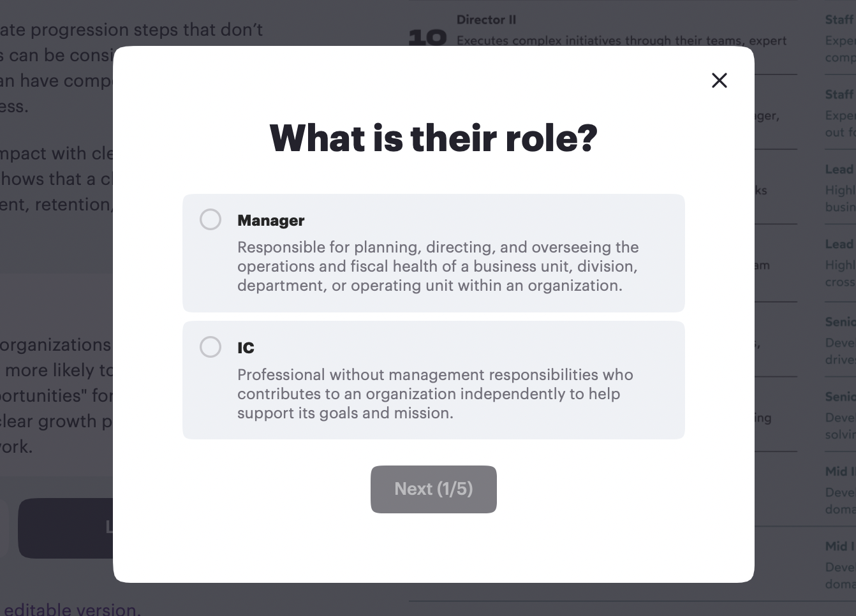Click the first Lead entry in right column
This screenshot has width=856, height=616.
[x=839, y=170]
